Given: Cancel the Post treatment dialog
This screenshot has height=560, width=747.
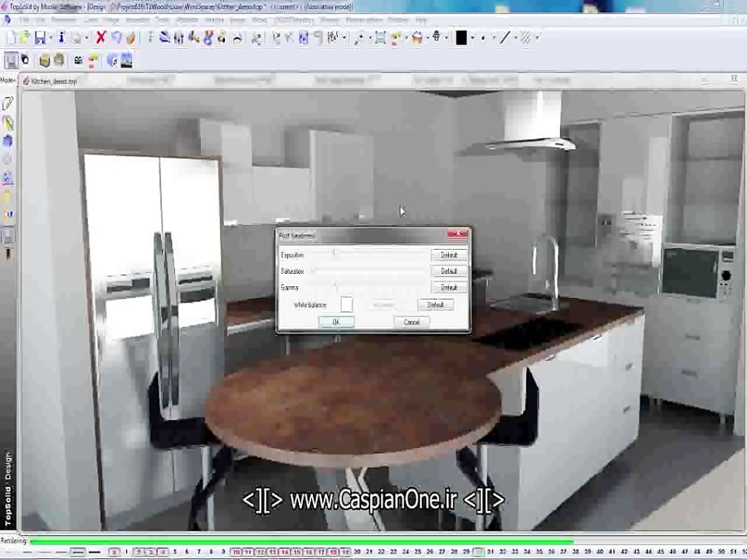Looking at the screenshot, I should 411,322.
